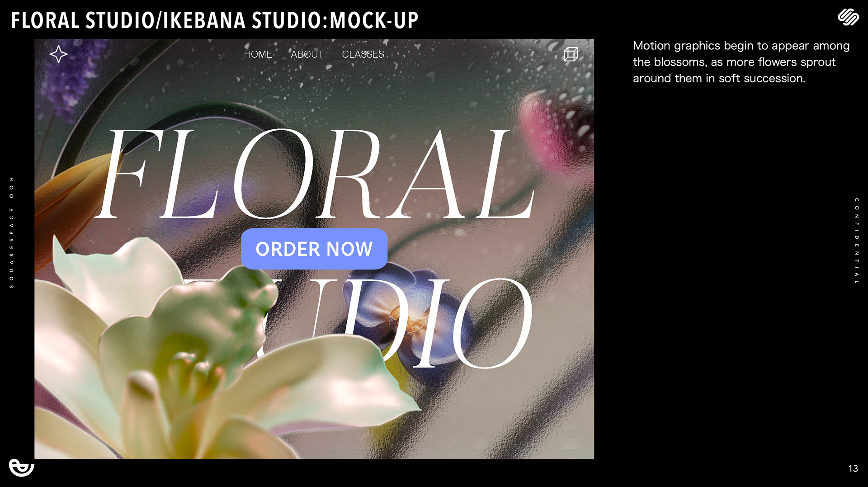This screenshot has width=868, height=487.
Task: Click the four-point star logo icon
Action: (58, 54)
